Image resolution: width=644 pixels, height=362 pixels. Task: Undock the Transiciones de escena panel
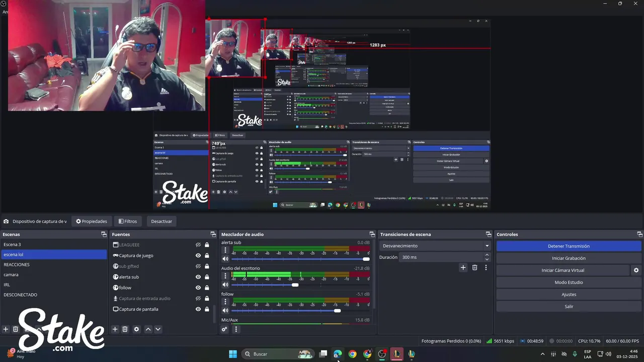[489, 234]
